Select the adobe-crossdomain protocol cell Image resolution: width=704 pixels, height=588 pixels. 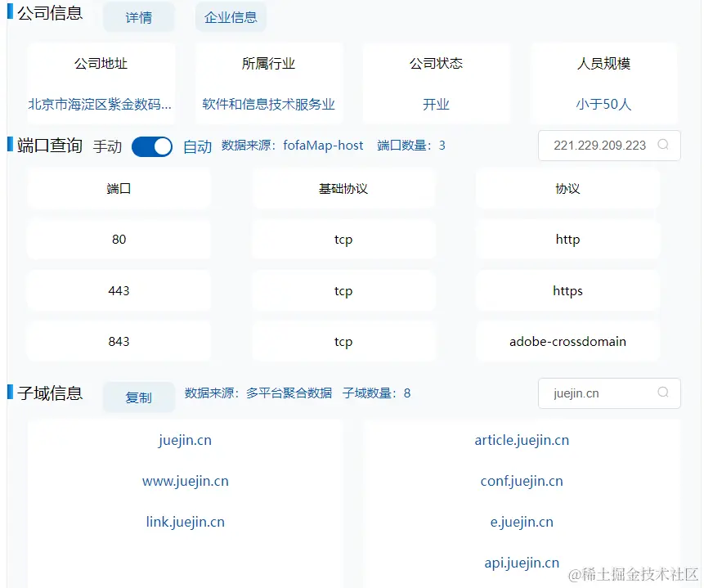pos(568,341)
